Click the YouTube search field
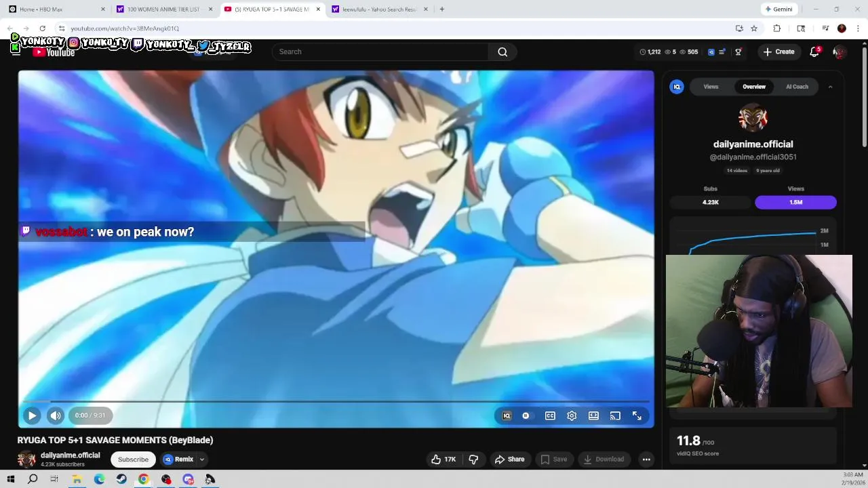868x488 pixels. click(x=380, y=52)
